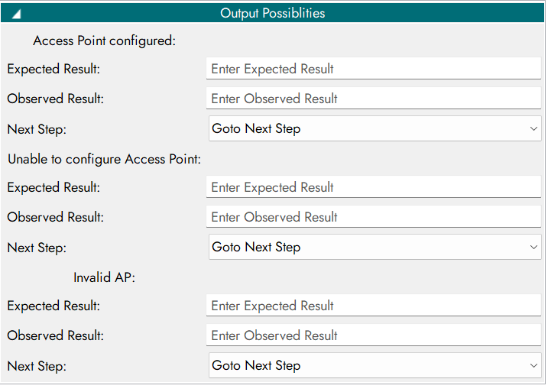Click the Output Possiblities header title
This screenshot has width=548, height=392.
[272, 14]
